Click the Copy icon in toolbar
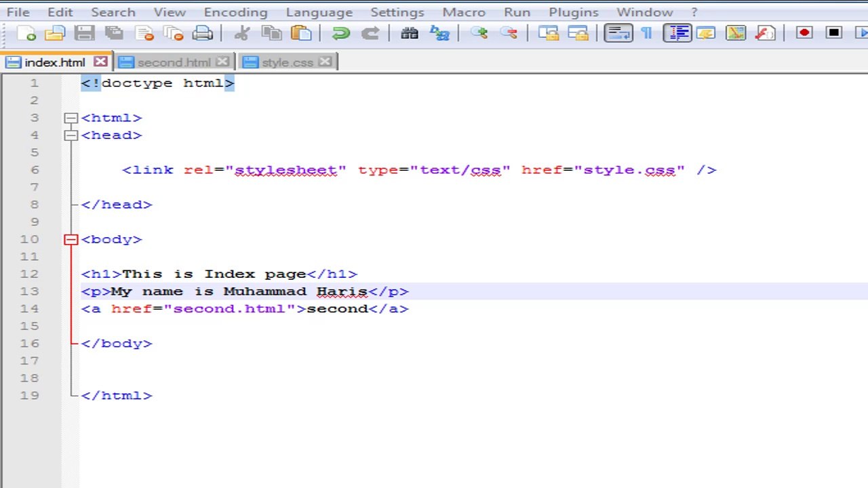This screenshot has height=488, width=868. (271, 33)
